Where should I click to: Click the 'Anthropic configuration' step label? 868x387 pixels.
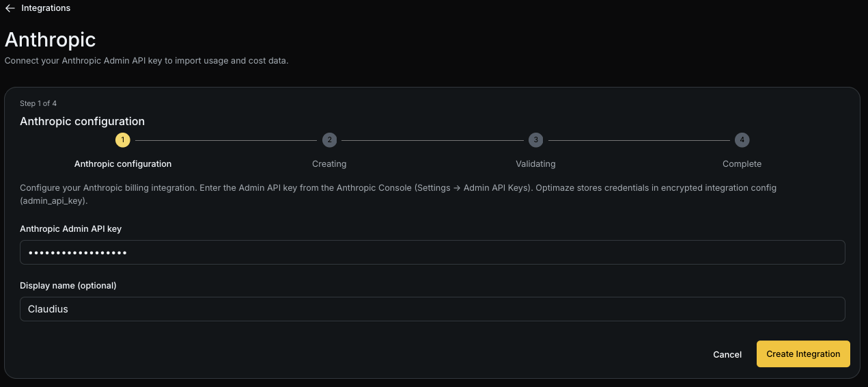(123, 164)
